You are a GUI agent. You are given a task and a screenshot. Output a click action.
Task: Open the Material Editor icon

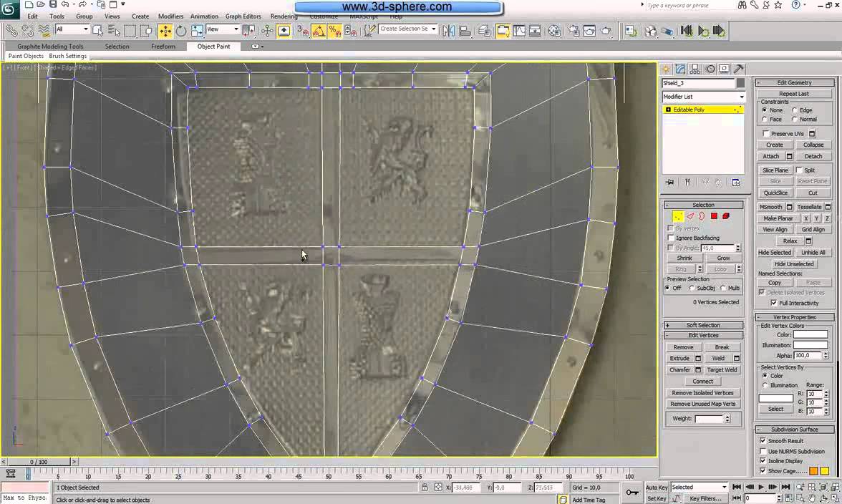pyautogui.click(x=555, y=31)
